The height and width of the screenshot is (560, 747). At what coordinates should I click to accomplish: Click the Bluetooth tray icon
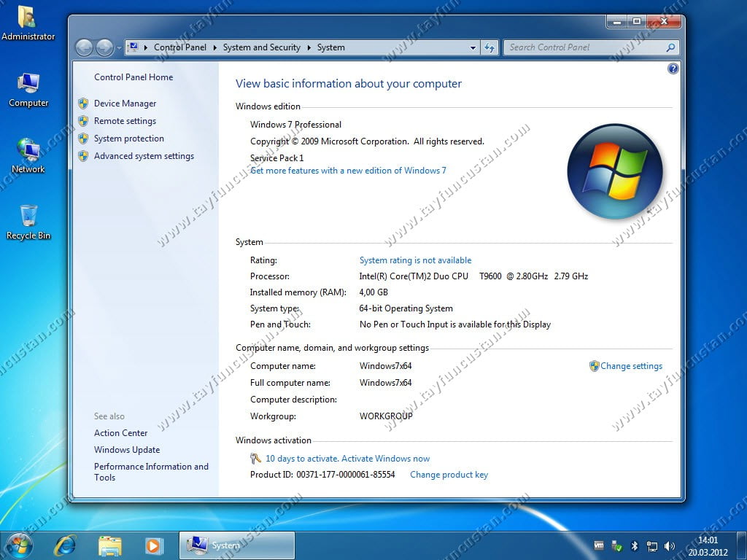point(635,545)
